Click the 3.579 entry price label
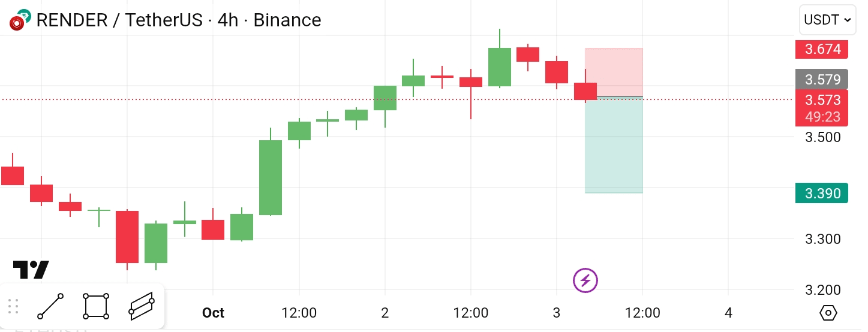 pos(822,79)
